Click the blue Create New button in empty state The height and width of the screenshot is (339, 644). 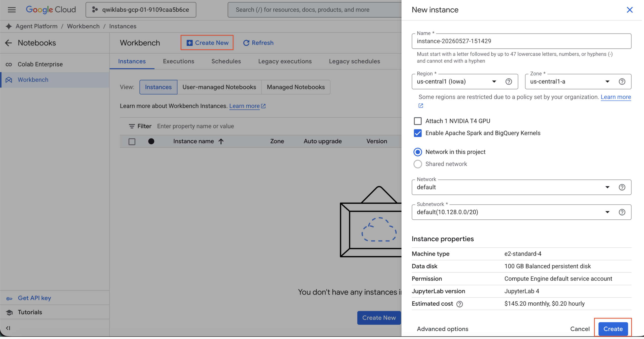[379, 318]
